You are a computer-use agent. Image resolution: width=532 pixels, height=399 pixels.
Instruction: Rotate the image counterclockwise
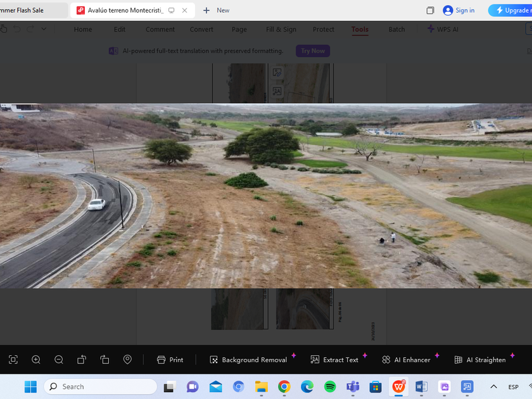coord(82,360)
